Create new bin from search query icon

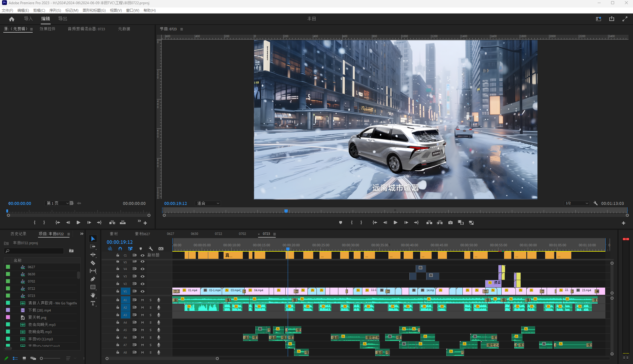click(x=71, y=251)
